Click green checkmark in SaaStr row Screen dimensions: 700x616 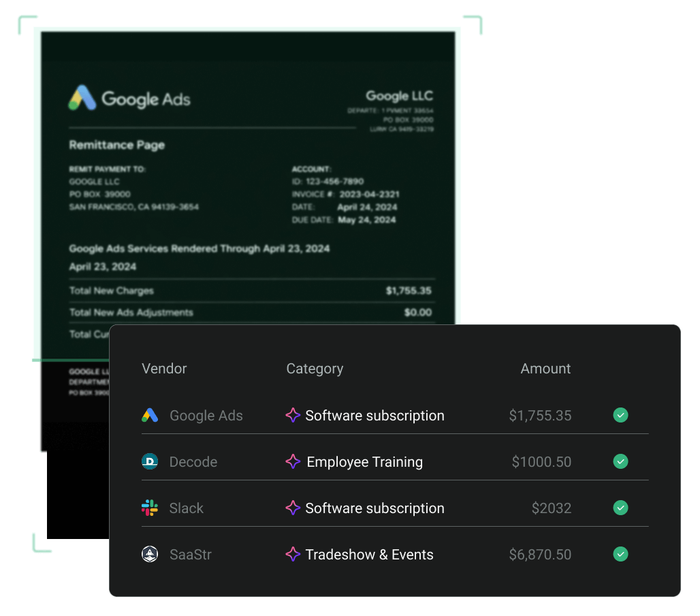620,554
